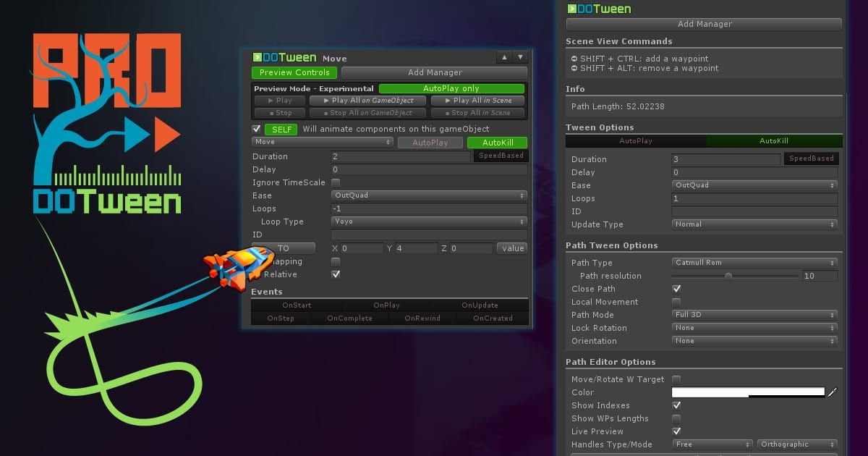Toggle AutoPlay in the Move panel
This screenshot has height=456, width=868.
(430, 143)
